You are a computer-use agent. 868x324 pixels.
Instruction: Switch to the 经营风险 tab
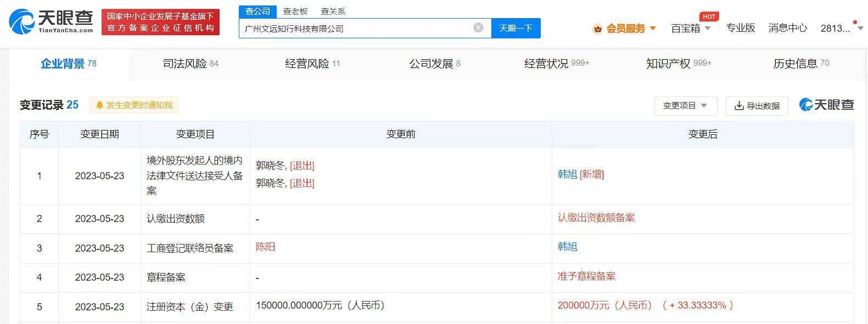[312, 64]
